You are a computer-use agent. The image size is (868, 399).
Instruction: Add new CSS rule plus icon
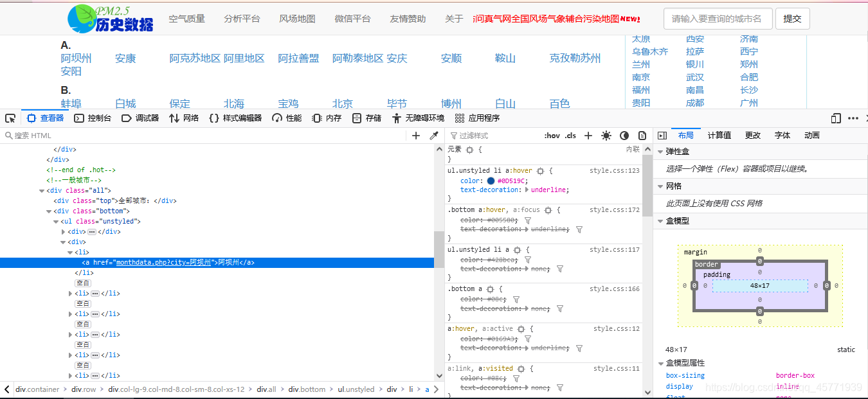click(x=588, y=136)
